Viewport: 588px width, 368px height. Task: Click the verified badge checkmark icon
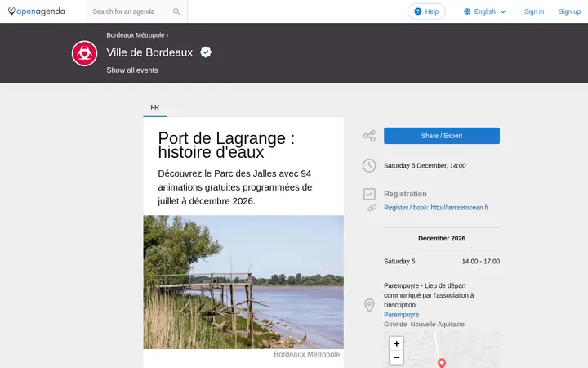pos(206,52)
